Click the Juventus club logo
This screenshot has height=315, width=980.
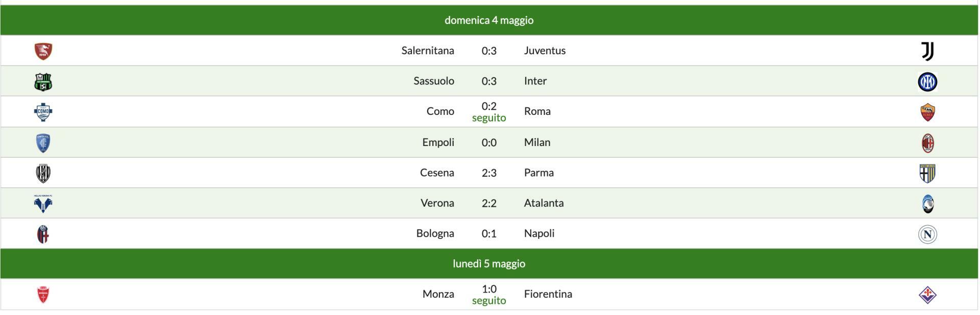click(x=927, y=51)
